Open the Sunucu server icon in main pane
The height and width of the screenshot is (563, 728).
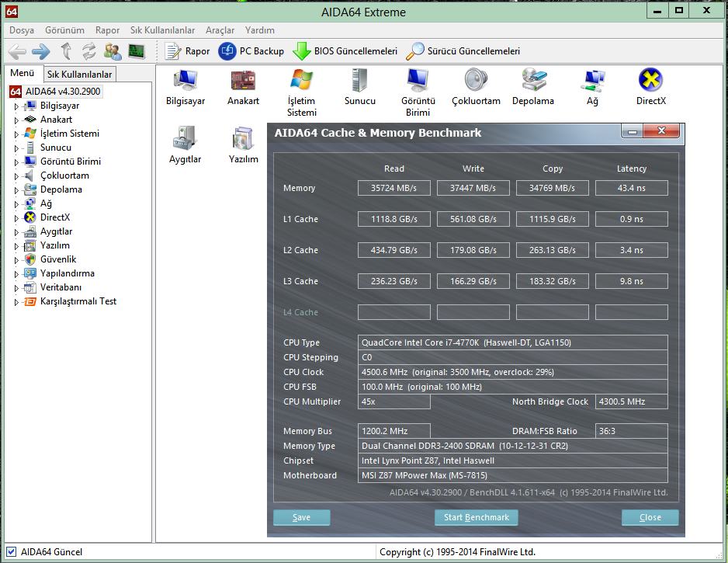pyautogui.click(x=360, y=88)
